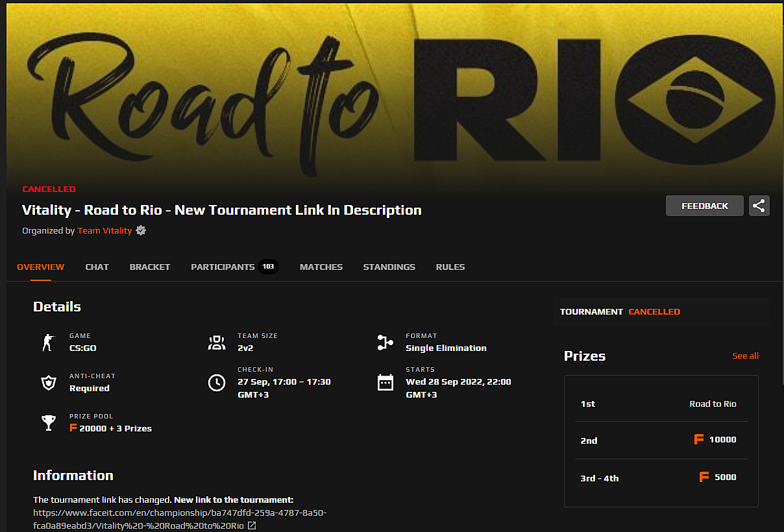
Task: Open the Bracket tab
Action: (150, 267)
